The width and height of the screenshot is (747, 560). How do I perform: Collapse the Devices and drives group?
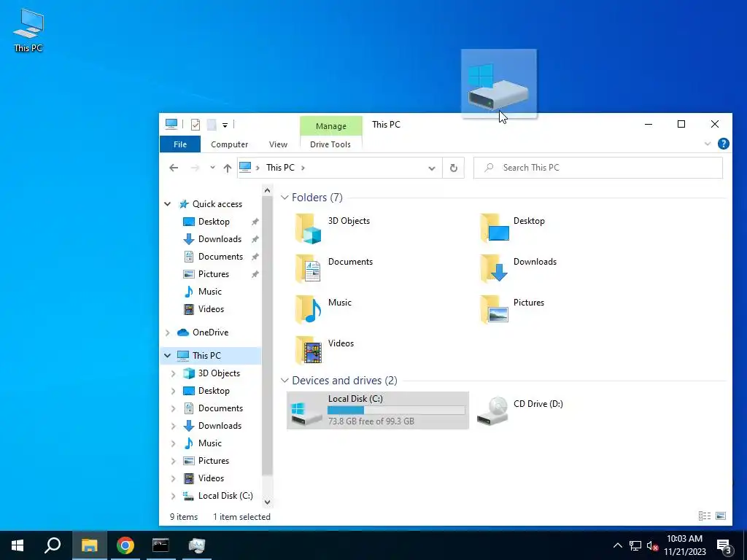285,381
